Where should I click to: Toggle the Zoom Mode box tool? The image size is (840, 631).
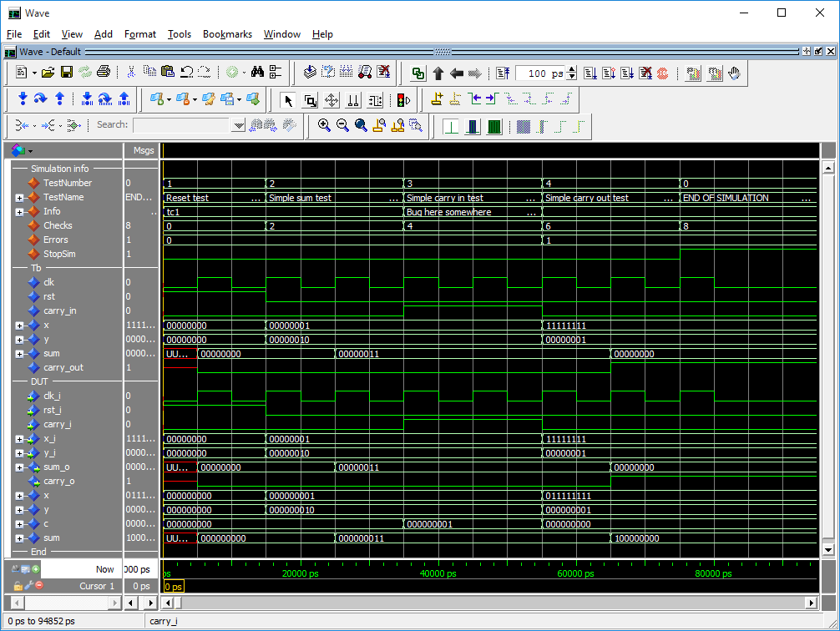coord(310,100)
